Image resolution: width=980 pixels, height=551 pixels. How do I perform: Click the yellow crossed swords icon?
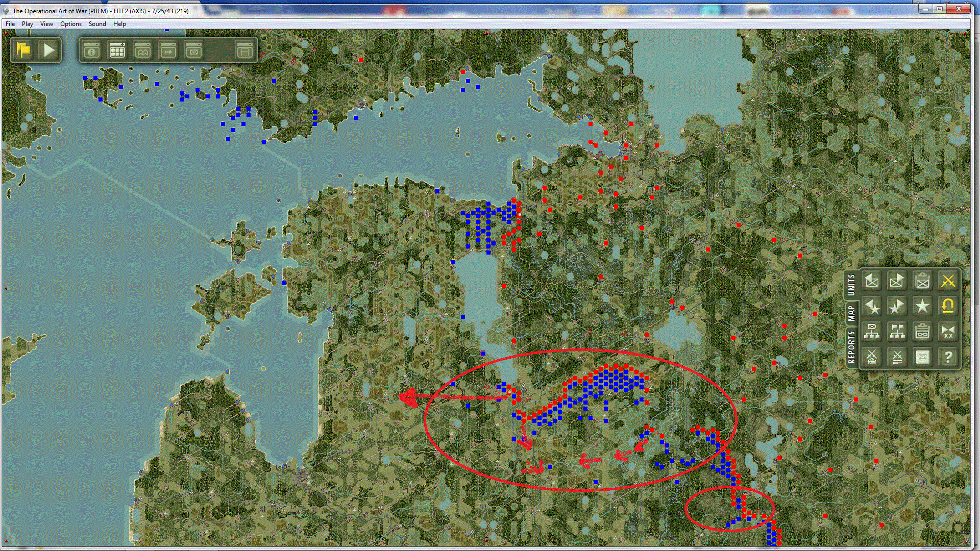[948, 281]
